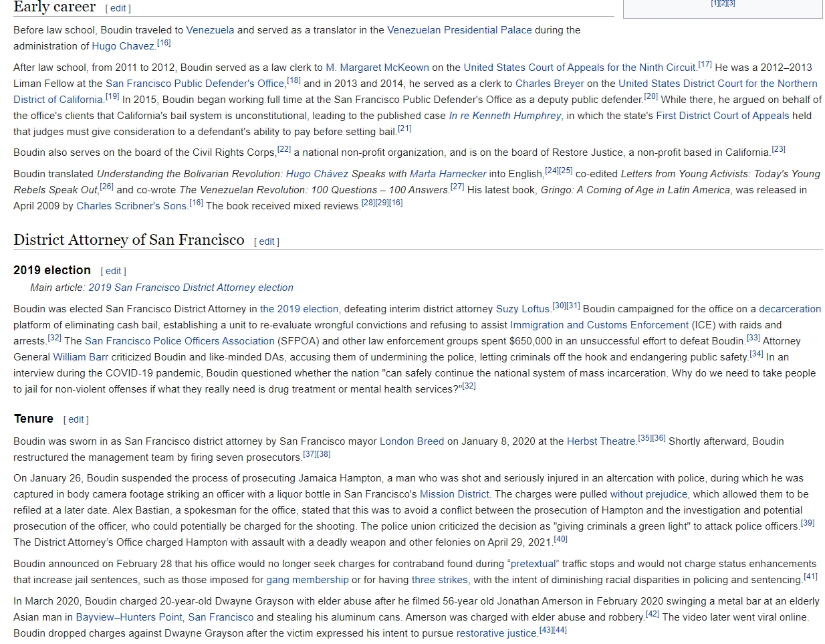The image size is (825, 644).
Task: Jump to citation 26
Action: [107, 187]
